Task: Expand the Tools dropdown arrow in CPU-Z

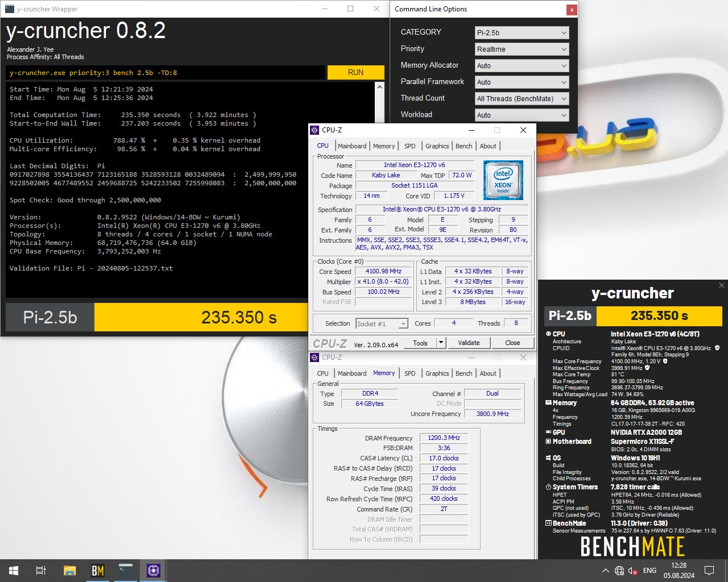Action: tap(441, 343)
